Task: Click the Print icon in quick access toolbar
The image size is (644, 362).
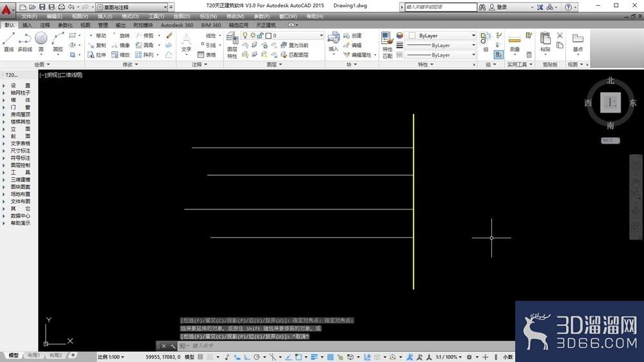Action: click(61, 7)
